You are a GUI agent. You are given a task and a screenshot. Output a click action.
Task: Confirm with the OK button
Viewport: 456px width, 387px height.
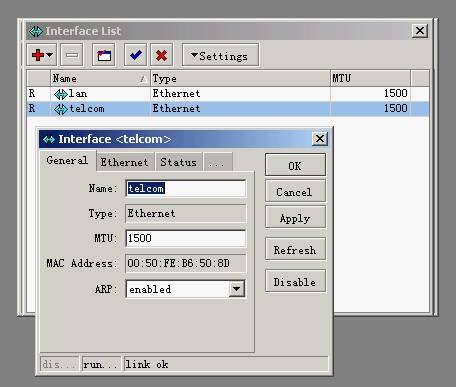tap(295, 165)
